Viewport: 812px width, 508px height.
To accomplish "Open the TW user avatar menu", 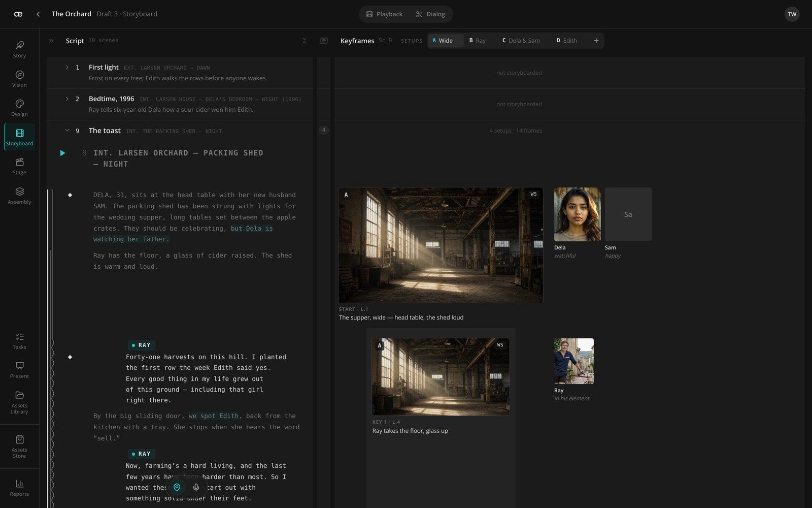I will click(x=792, y=14).
